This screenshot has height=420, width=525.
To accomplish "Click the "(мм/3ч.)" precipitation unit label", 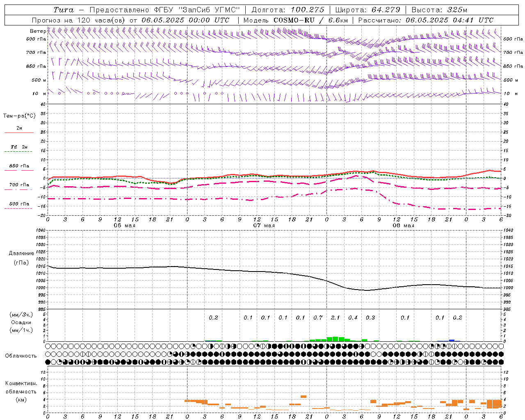I will click(21, 315).
